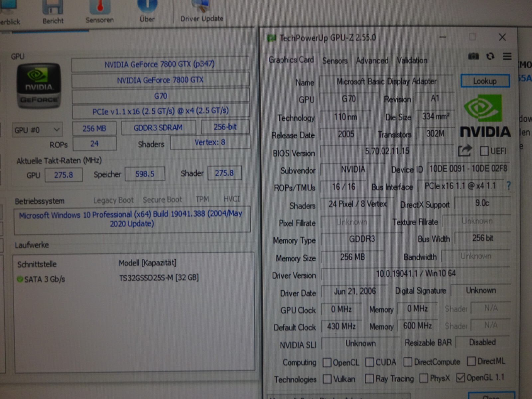Click the 256-bit bus width field at left
The width and height of the screenshot is (532, 399).
pos(225,127)
